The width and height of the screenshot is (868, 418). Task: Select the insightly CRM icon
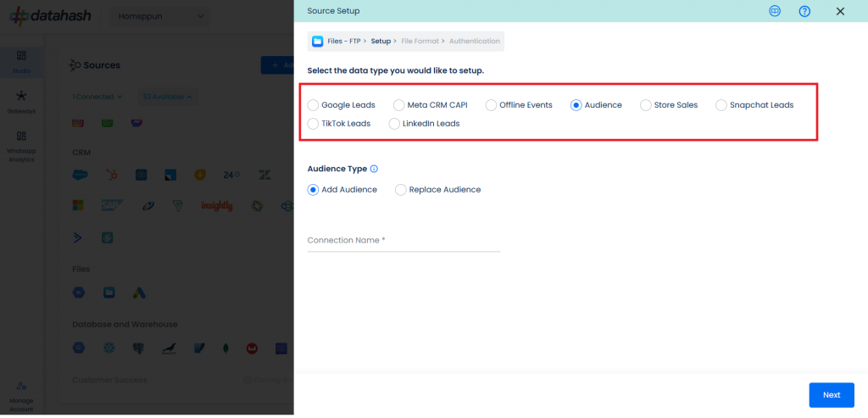pos(217,206)
